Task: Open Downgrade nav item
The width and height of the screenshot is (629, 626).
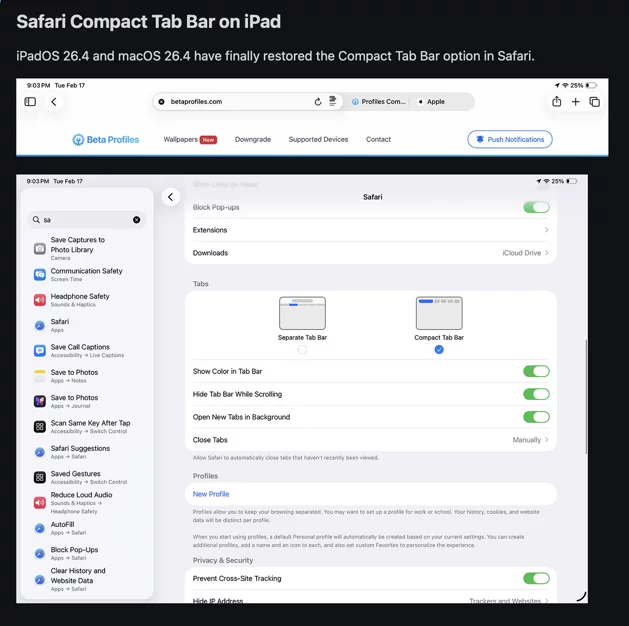Action: [x=253, y=140]
